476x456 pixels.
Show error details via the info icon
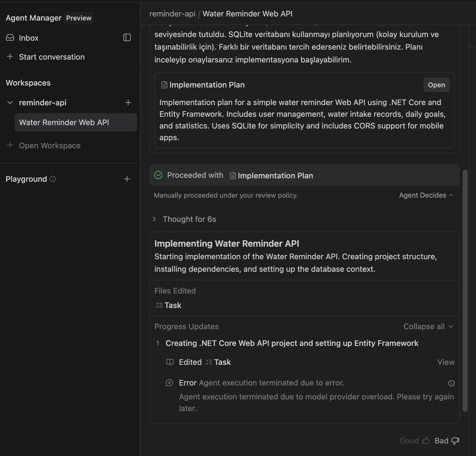[451, 383]
